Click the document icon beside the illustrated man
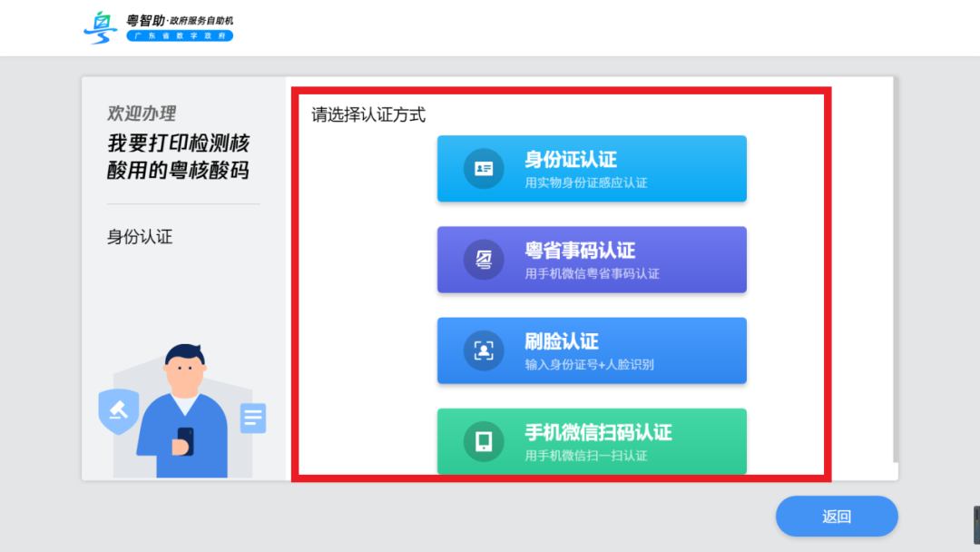The width and height of the screenshot is (980, 552). click(253, 419)
